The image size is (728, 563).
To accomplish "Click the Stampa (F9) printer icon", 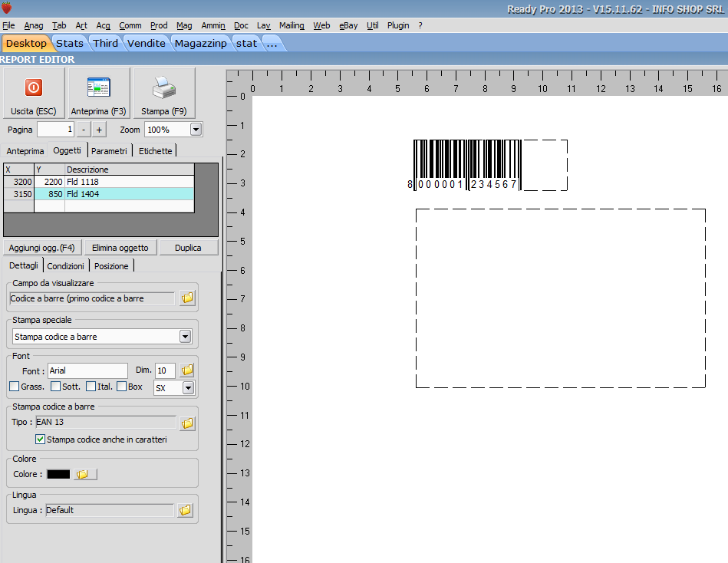I will click(x=163, y=88).
